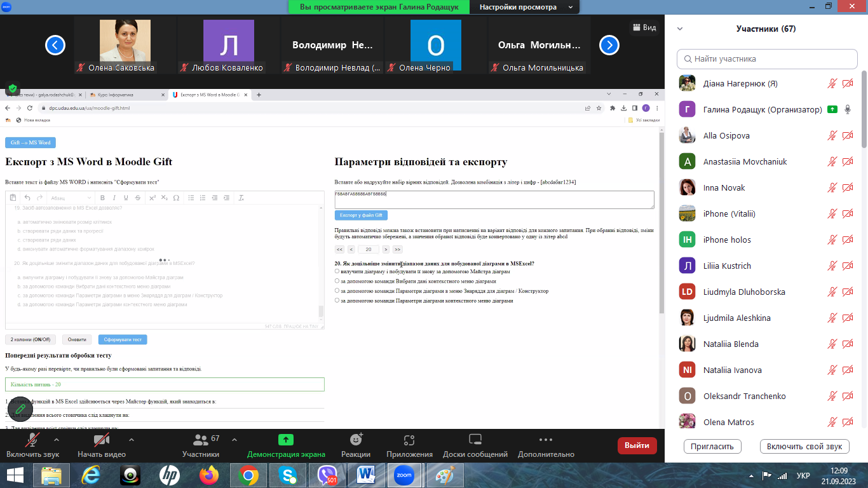Click the remove formatting icon in the editor
868x488 pixels.
[241, 198]
